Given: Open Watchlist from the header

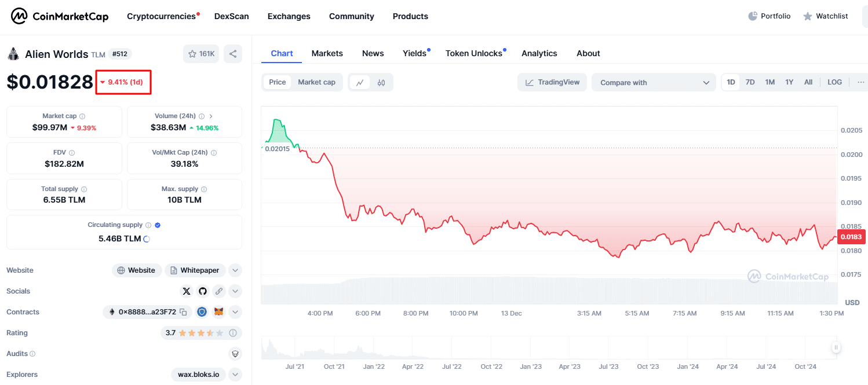Looking at the screenshot, I should click(825, 16).
